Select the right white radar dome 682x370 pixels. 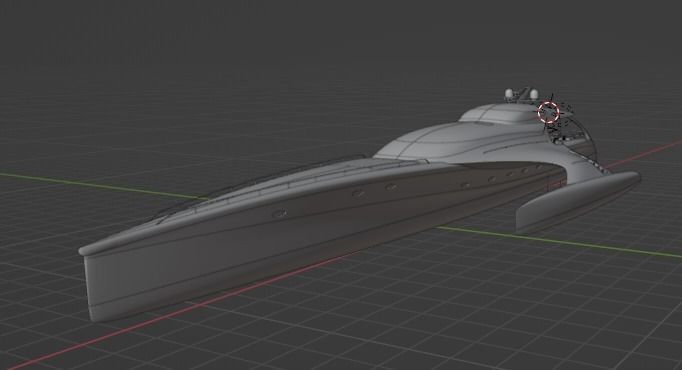[x=534, y=94]
